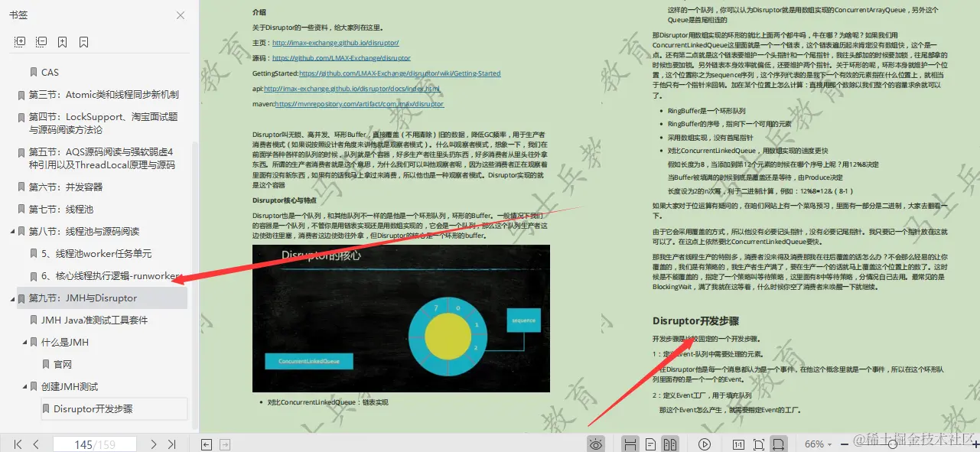This screenshot has width=980, height=452.
Task: Go to the first page
Action: 18,444
